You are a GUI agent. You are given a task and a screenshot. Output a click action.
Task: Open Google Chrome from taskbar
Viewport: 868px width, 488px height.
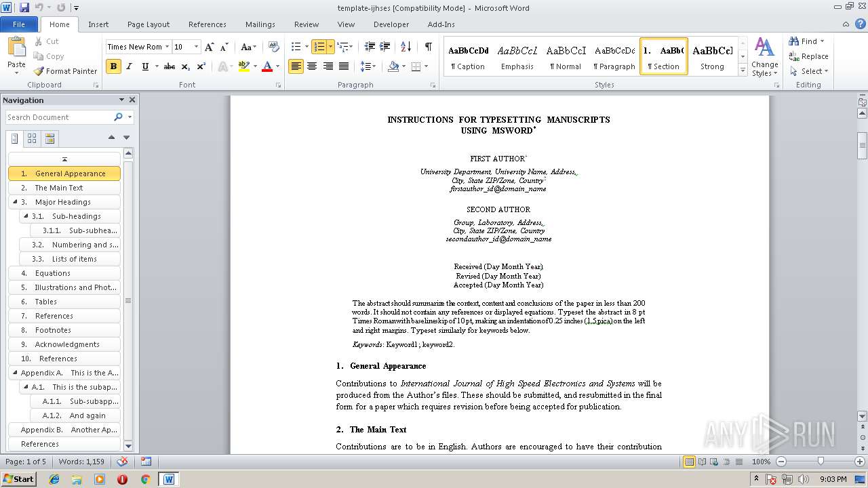[x=145, y=479]
